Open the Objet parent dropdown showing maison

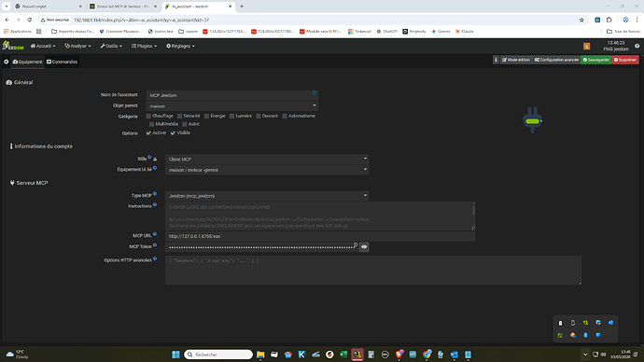tap(232, 105)
